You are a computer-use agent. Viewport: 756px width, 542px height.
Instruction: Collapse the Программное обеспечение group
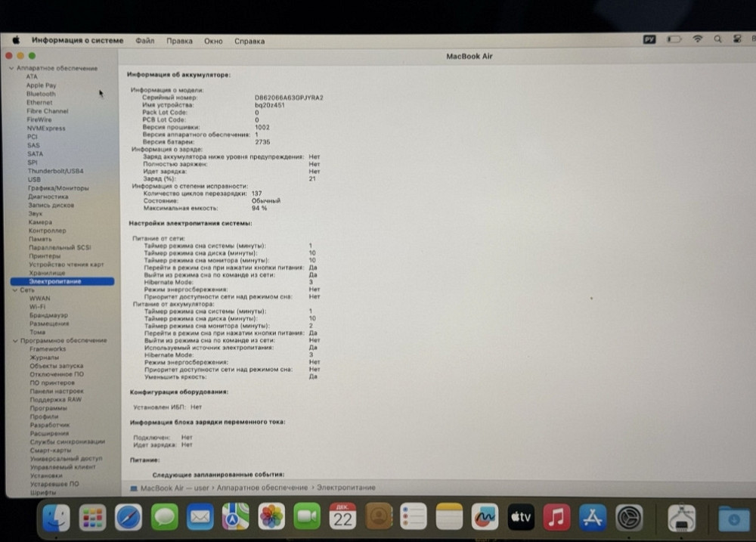click(15, 340)
